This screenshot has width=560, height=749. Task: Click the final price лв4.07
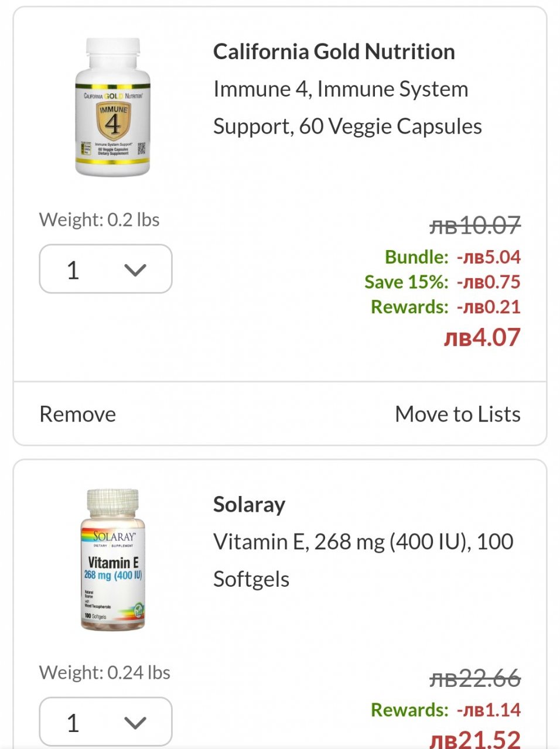pyautogui.click(x=482, y=337)
